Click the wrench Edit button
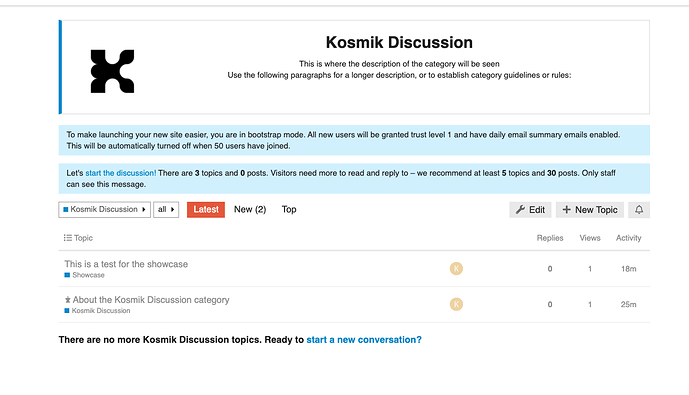The image size is (689, 395). click(x=530, y=210)
